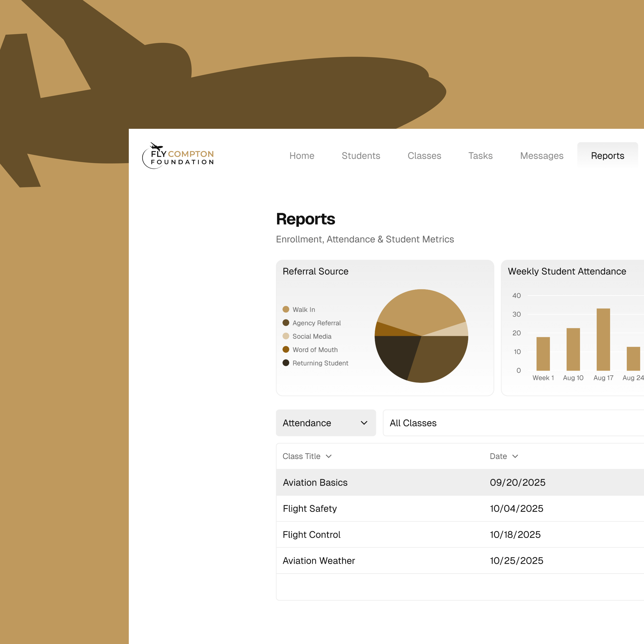Click the Walk In legend swatch

[286, 309]
